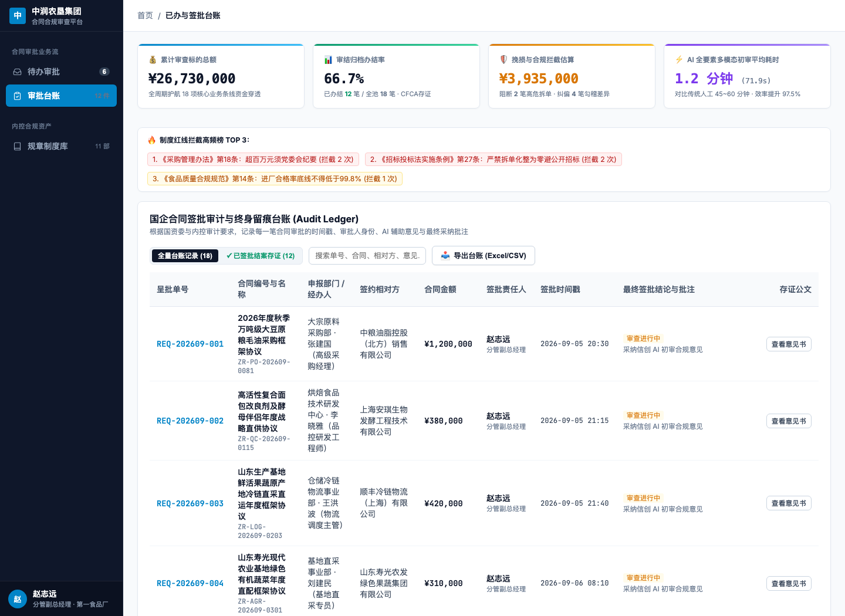Click the 中润农垦集团 logo icon
845x616 pixels.
[x=18, y=16]
